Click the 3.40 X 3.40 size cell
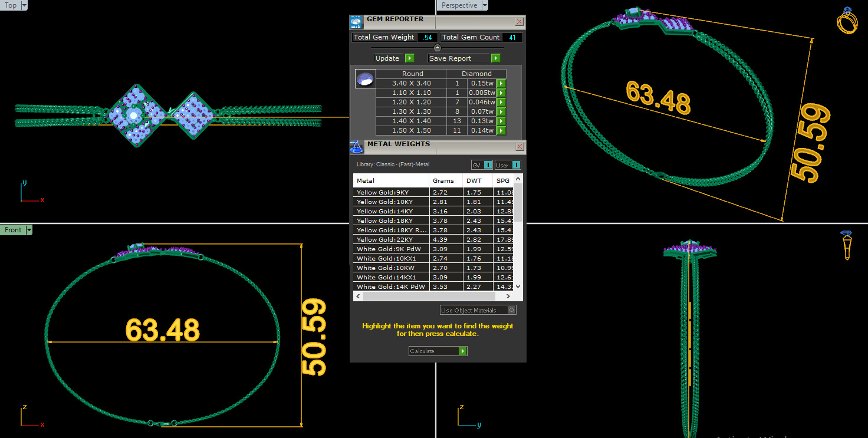The image size is (868, 438). [x=411, y=83]
